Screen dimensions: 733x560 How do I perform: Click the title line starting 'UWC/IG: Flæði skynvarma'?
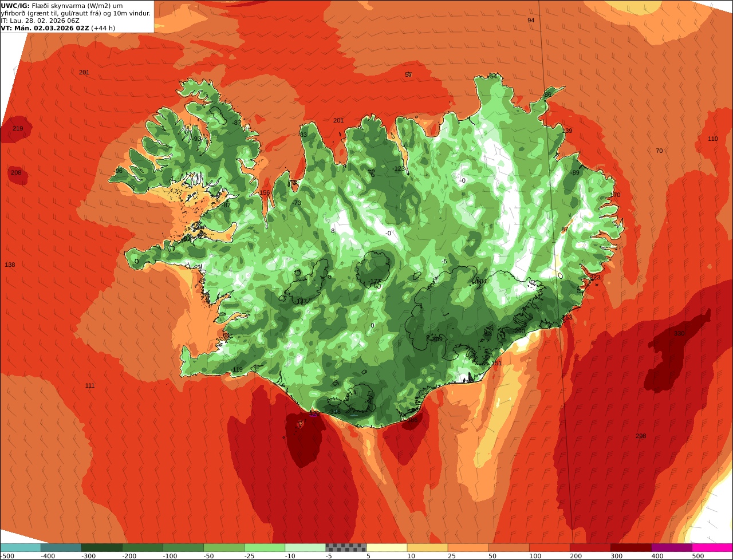point(62,6)
